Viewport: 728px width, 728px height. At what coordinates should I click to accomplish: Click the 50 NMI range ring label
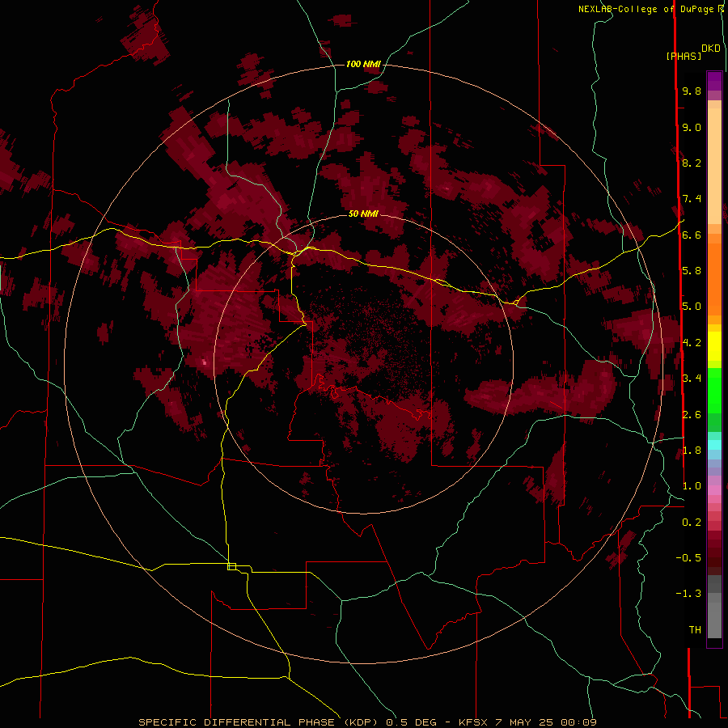click(x=363, y=214)
